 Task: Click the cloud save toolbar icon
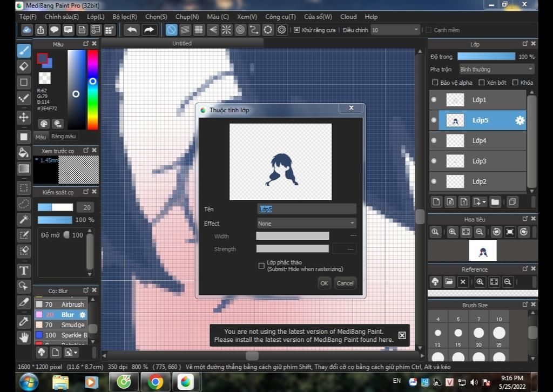click(27, 30)
